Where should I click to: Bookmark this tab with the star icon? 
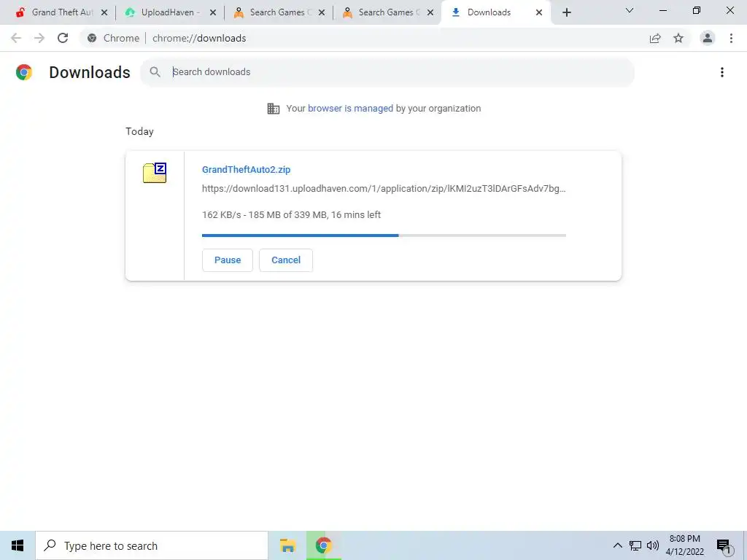[x=678, y=38]
